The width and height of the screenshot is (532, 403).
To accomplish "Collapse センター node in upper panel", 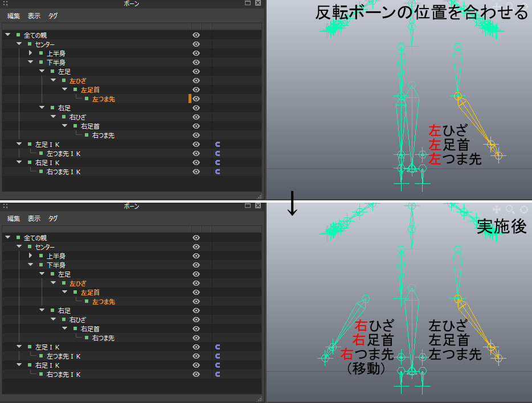I will [x=19, y=44].
